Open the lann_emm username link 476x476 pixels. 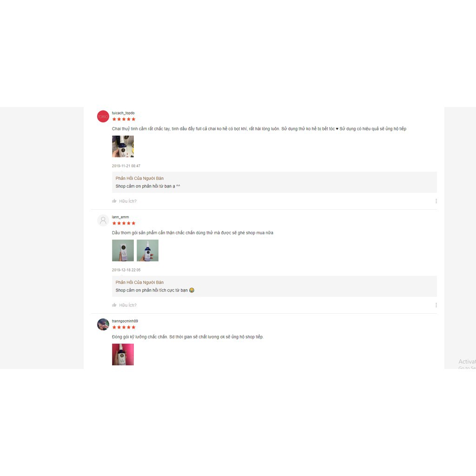[x=120, y=217]
